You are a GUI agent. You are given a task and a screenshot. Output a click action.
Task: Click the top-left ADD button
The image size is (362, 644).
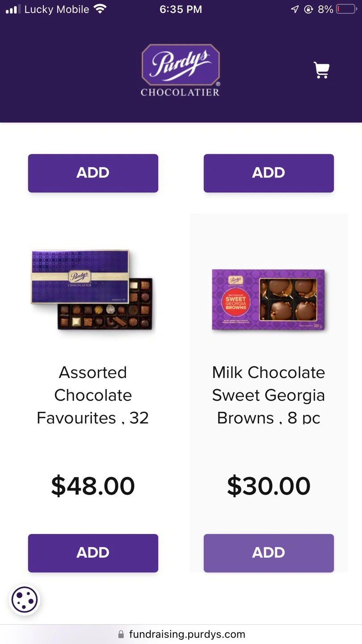pos(93,173)
